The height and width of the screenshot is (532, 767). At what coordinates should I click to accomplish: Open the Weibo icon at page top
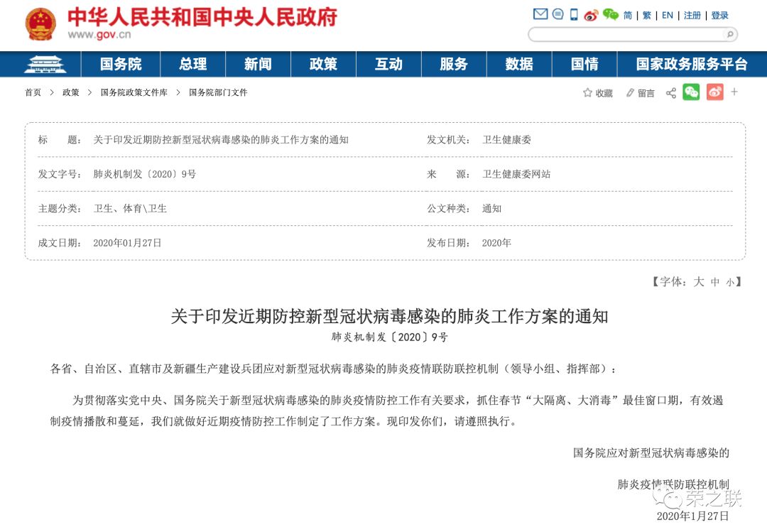[591, 14]
